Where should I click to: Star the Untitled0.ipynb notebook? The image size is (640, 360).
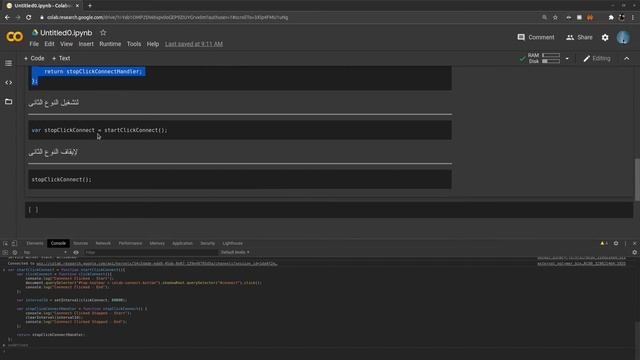click(103, 33)
